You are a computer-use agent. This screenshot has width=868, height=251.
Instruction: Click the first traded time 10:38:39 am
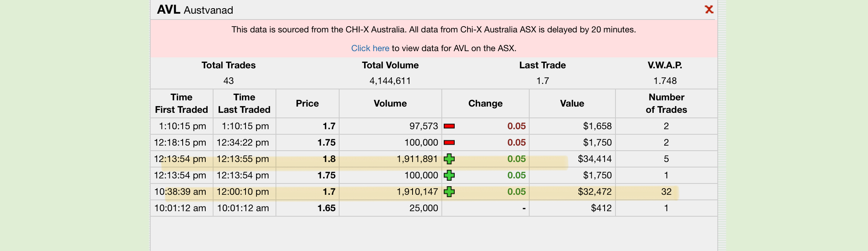tap(180, 192)
